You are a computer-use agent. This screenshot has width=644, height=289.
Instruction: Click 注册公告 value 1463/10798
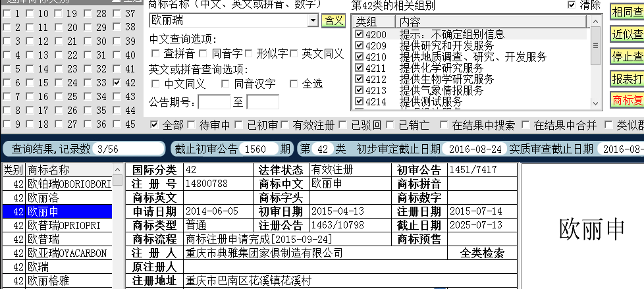pyautogui.click(x=338, y=225)
